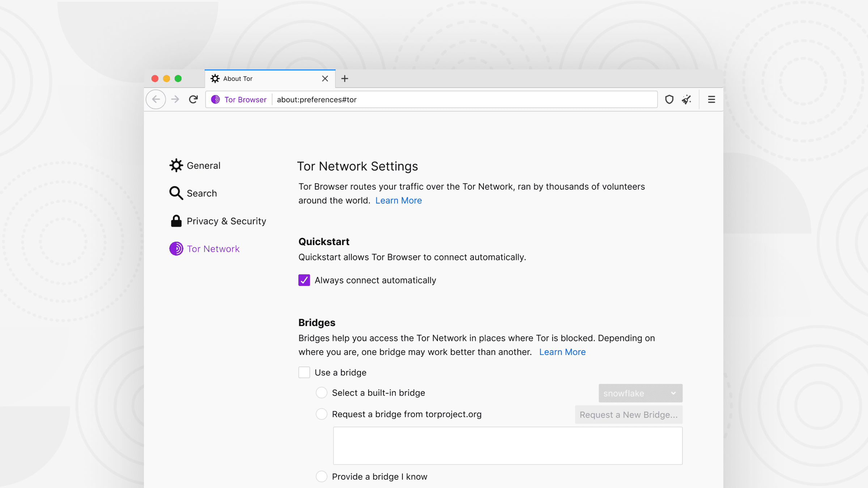This screenshot has height=488, width=868.
Task: Go forward with the forward arrow
Action: pos(175,99)
